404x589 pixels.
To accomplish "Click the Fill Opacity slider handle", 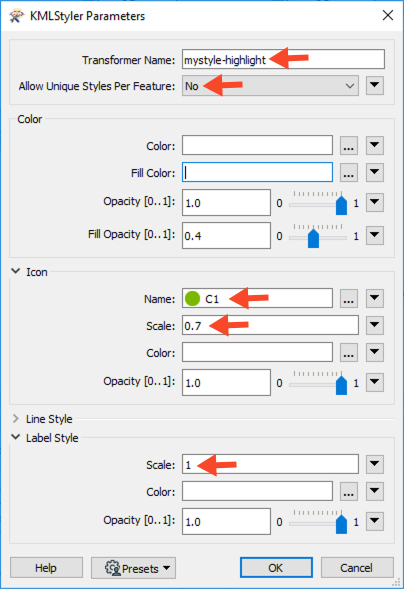I will [x=313, y=239].
